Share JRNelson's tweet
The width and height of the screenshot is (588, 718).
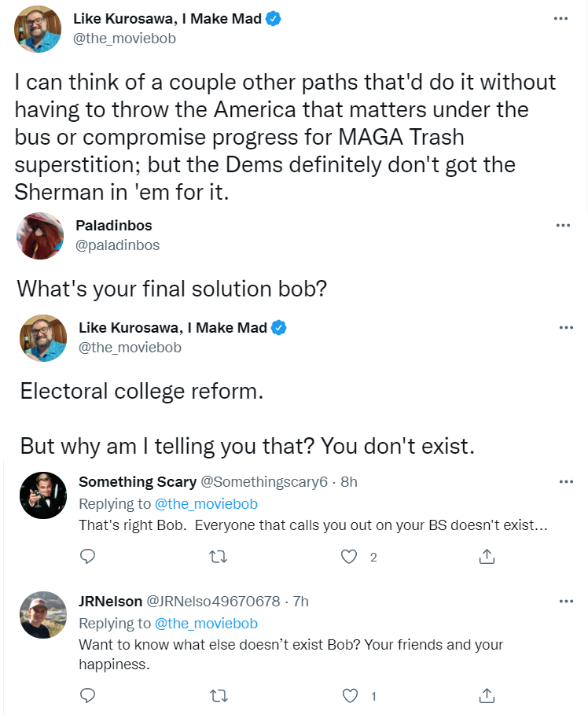click(487, 695)
